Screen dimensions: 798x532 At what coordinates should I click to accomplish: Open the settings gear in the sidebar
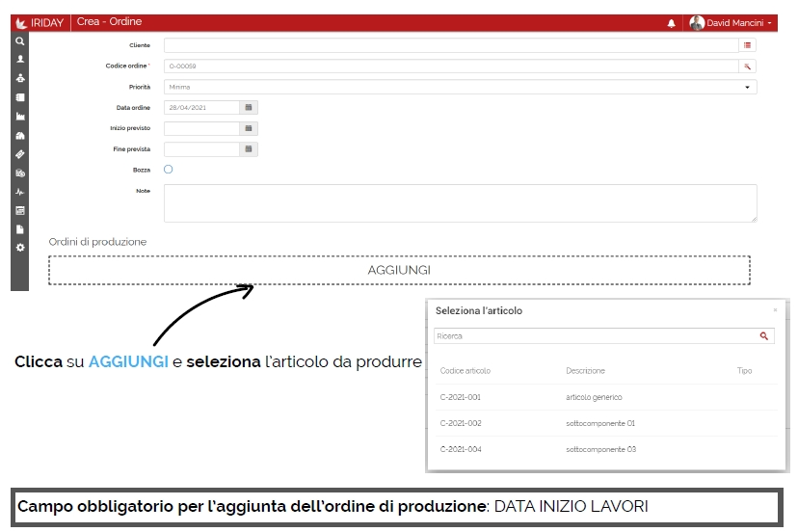pyautogui.click(x=19, y=248)
